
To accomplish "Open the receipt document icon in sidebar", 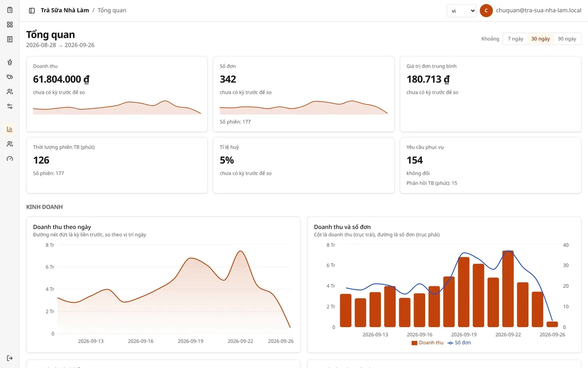I will 10,39.
